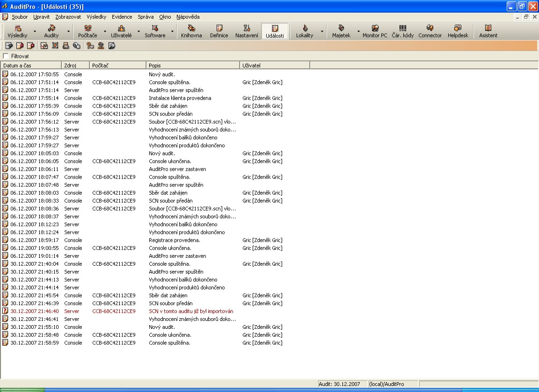Image resolution: width=539 pixels, height=392 pixels.
Task: Sort by the Počítač column header
Action: click(x=118, y=65)
